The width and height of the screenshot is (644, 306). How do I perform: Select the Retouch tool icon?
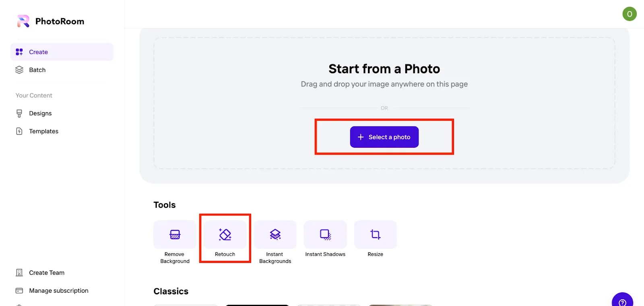coord(225,234)
